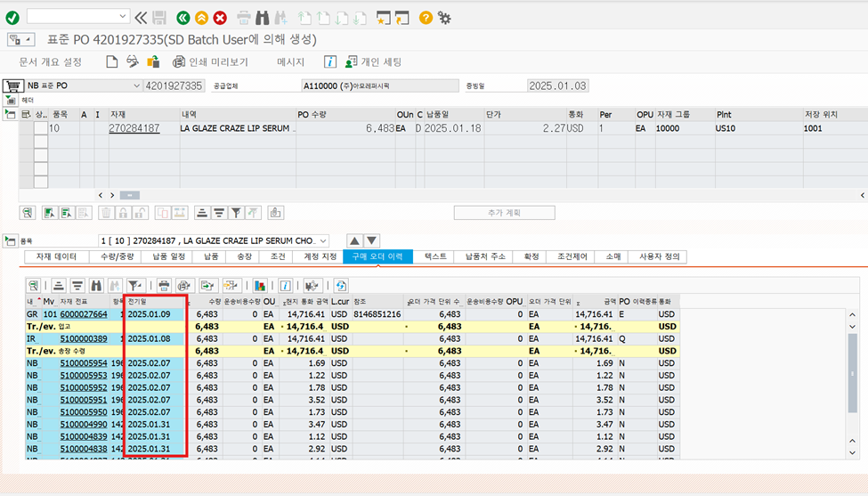
Task: Click the 메시지 button
Action: point(290,62)
